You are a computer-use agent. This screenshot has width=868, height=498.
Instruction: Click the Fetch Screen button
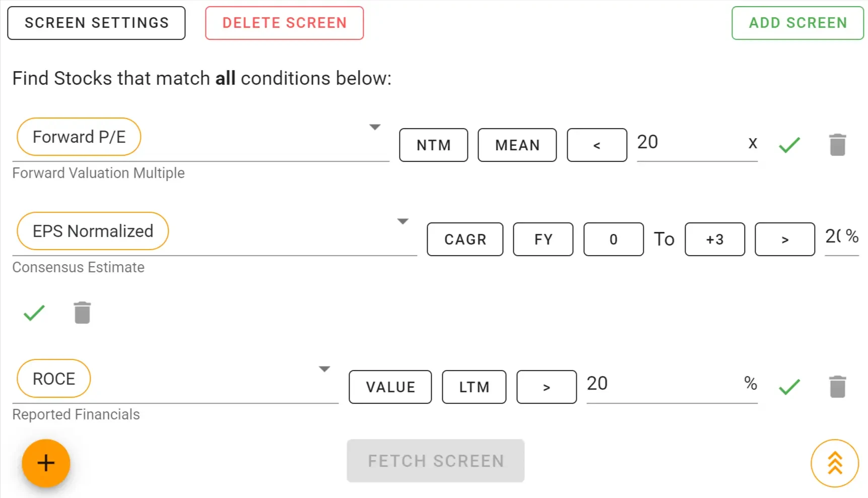(435, 461)
